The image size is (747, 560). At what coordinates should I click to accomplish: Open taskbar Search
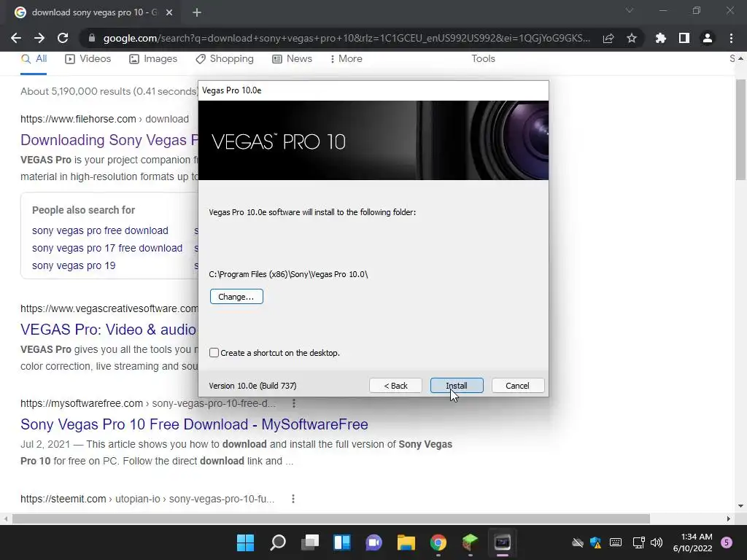pos(278,542)
